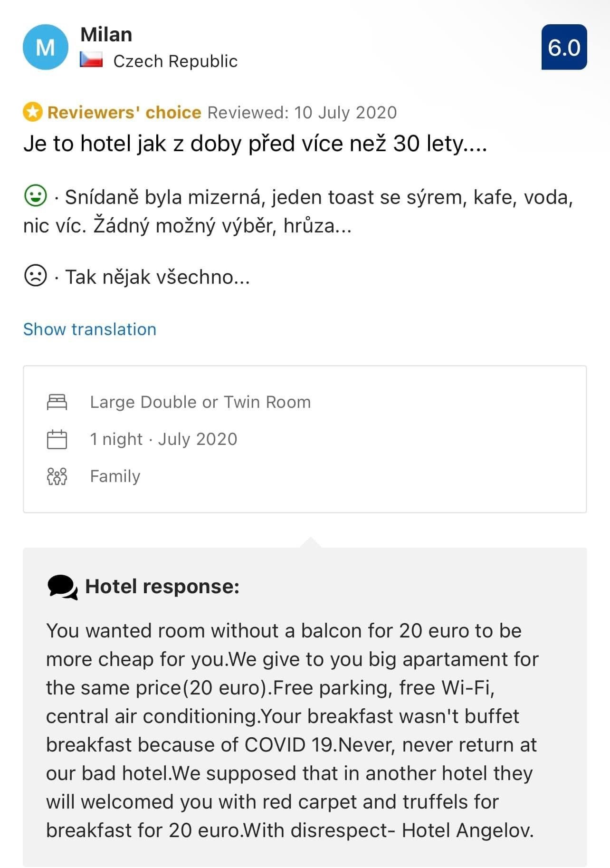
Task: Click the Reviewers' choice star badge icon
Action: tap(32, 112)
